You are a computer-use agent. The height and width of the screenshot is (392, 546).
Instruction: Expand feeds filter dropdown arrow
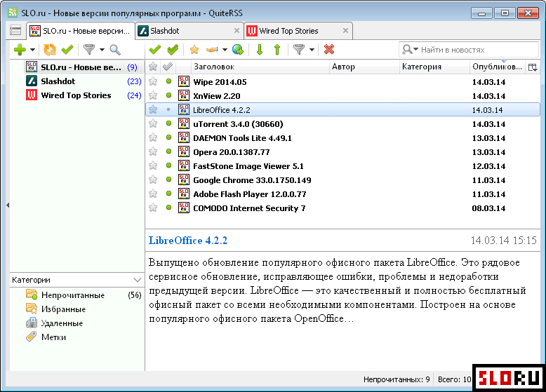102,50
